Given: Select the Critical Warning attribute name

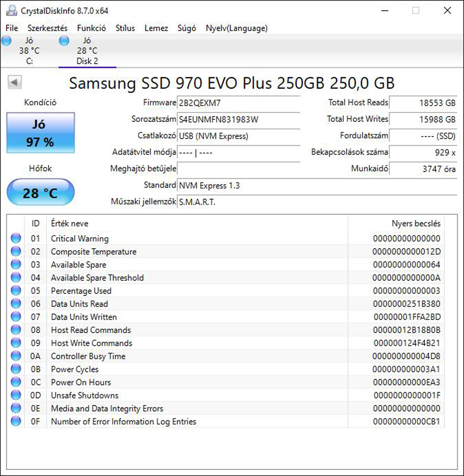Looking at the screenshot, I should coord(80,238).
